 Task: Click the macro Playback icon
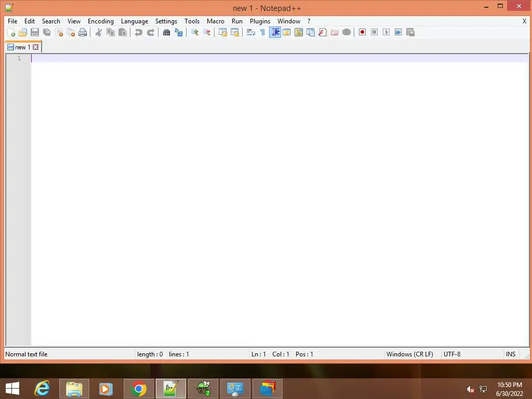click(386, 32)
